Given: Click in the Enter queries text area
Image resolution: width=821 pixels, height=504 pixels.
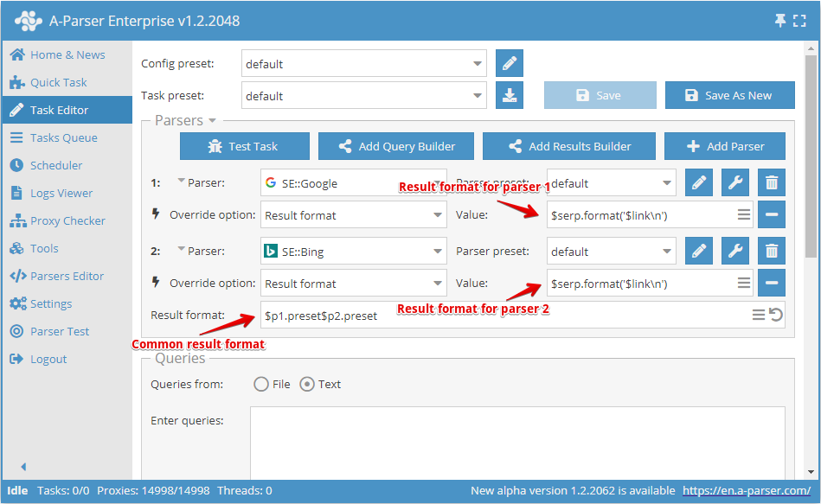Looking at the screenshot, I should pyautogui.click(x=517, y=441).
